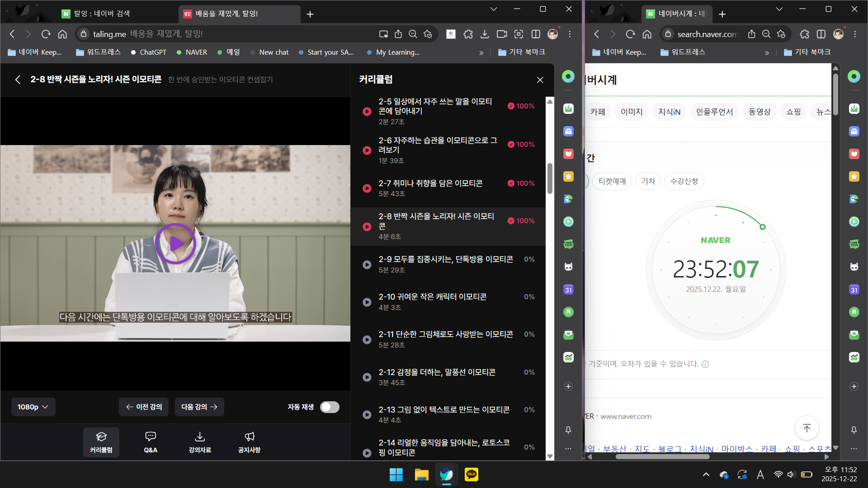Click the curriculum list scrollbar

[550, 178]
